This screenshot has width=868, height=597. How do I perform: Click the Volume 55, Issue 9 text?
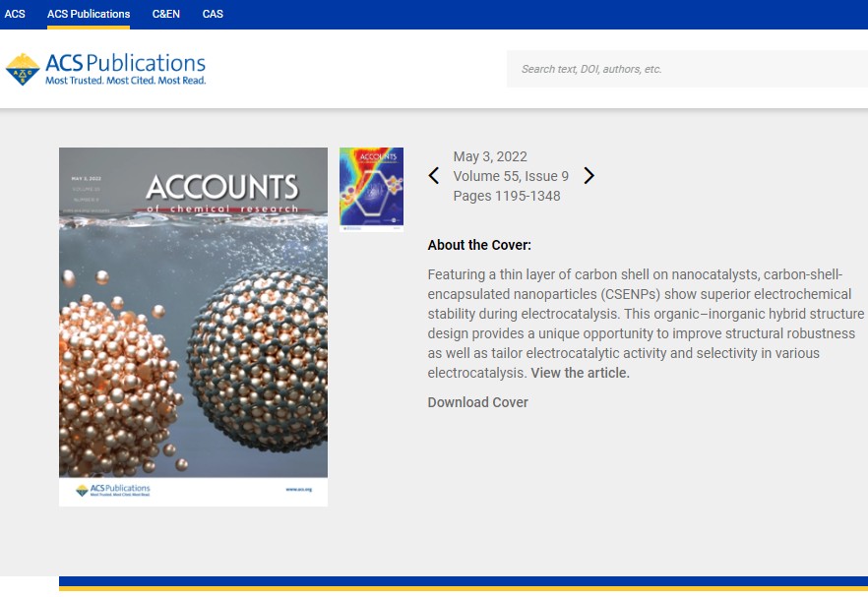[x=511, y=176]
